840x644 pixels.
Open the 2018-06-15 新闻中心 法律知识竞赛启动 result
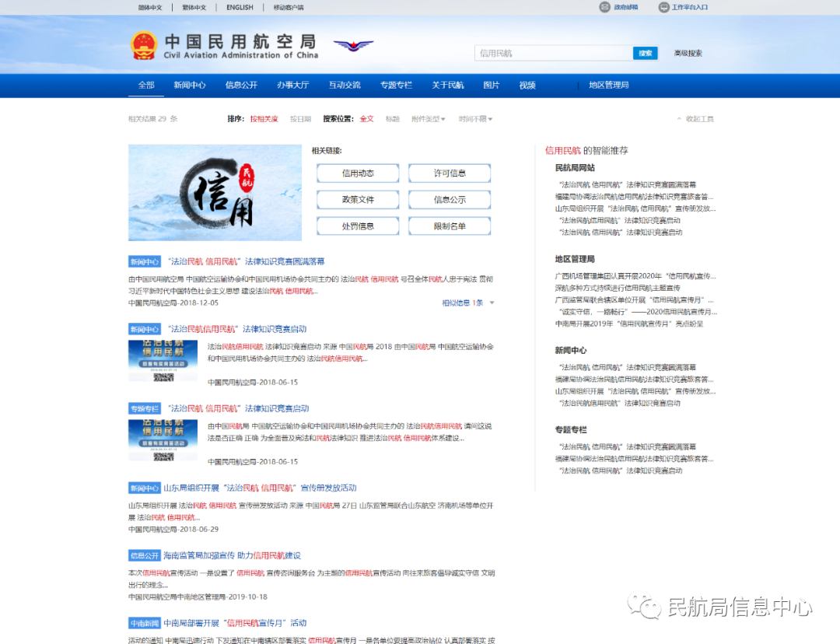(237, 329)
